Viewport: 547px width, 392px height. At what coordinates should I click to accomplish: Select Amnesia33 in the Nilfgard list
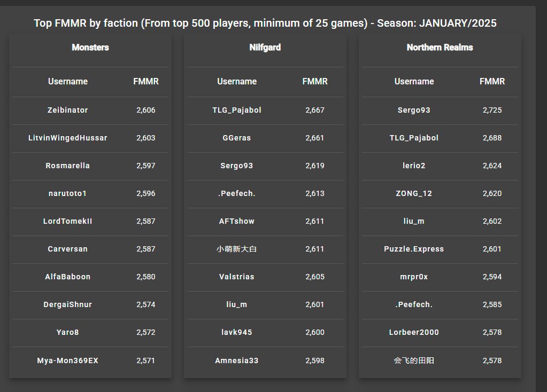coord(237,360)
